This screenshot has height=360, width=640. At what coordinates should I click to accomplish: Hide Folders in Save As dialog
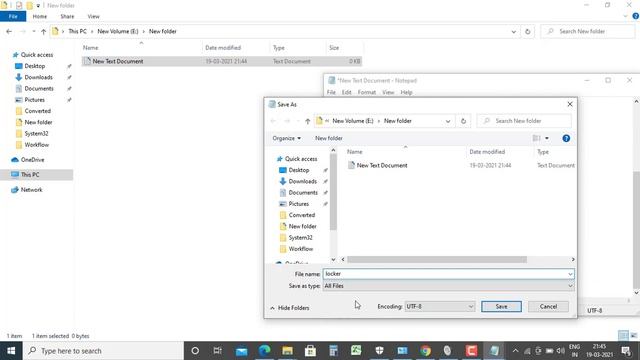pos(290,308)
